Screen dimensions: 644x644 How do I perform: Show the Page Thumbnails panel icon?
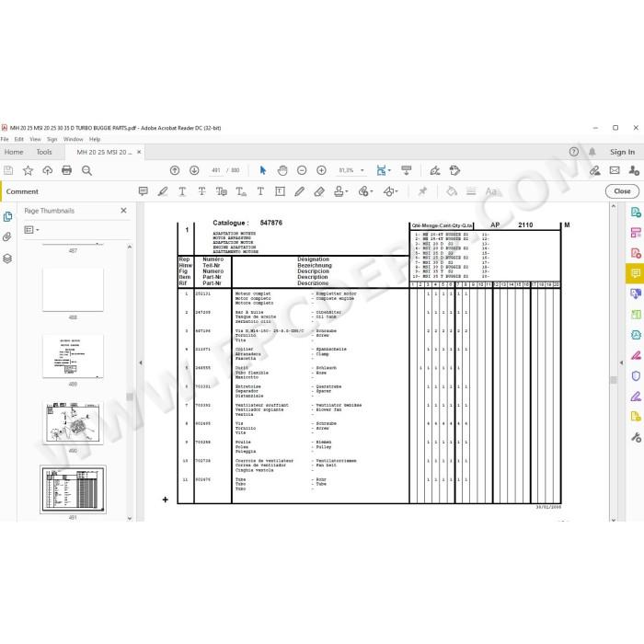tap(7, 216)
